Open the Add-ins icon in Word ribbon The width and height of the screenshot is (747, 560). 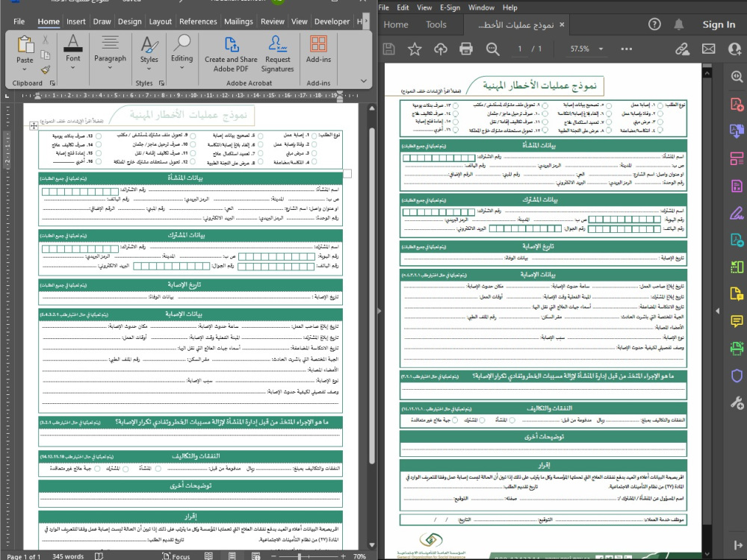click(x=318, y=44)
